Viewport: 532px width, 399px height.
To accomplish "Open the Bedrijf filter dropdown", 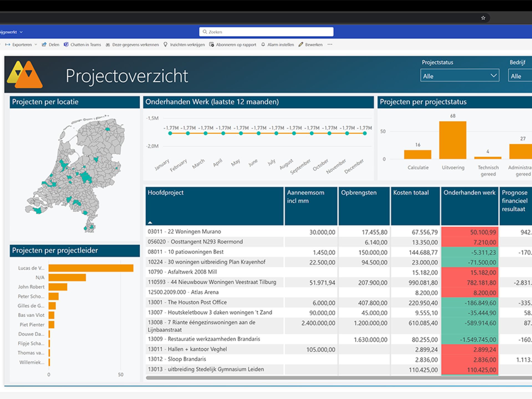I will 520,76.
